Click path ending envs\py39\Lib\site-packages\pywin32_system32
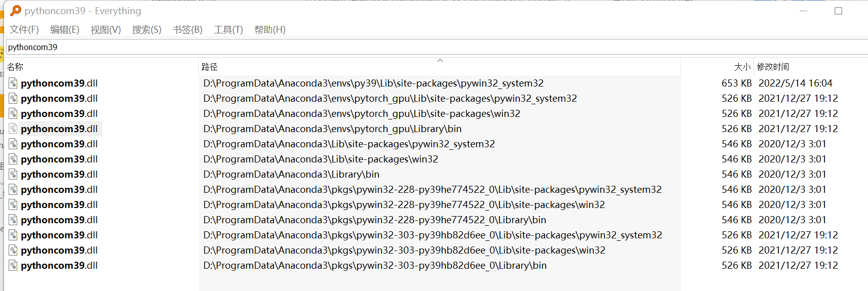This screenshot has height=291, width=868. [x=373, y=83]
